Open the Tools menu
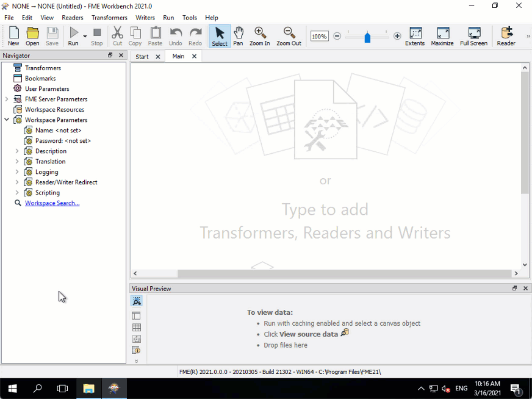The height and width of the screenshot is (399, 532). coord(190,18)
